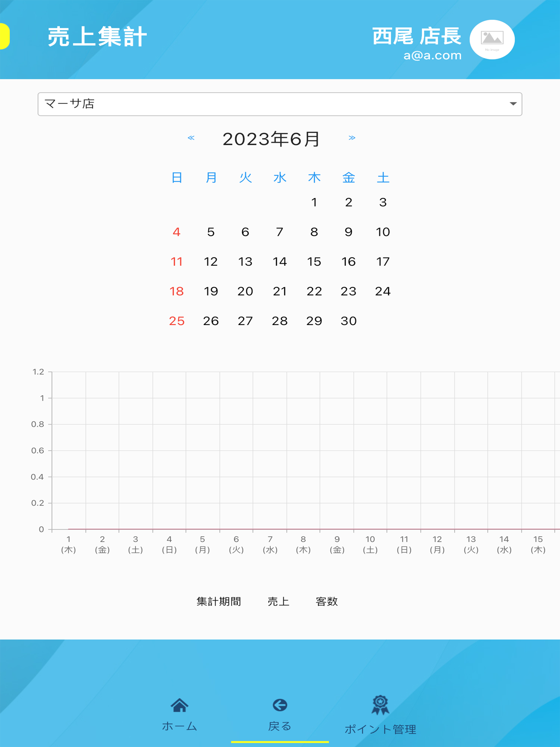This screenshot has height=747, width=560.
Task: Select June 14 on the calendar
Action: 280,262
